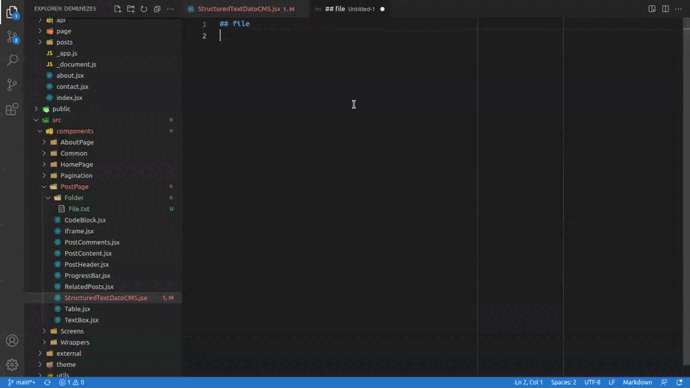The image size is (690, 388).
Task: Click the main branch indicator
Action: coord(21,382)
